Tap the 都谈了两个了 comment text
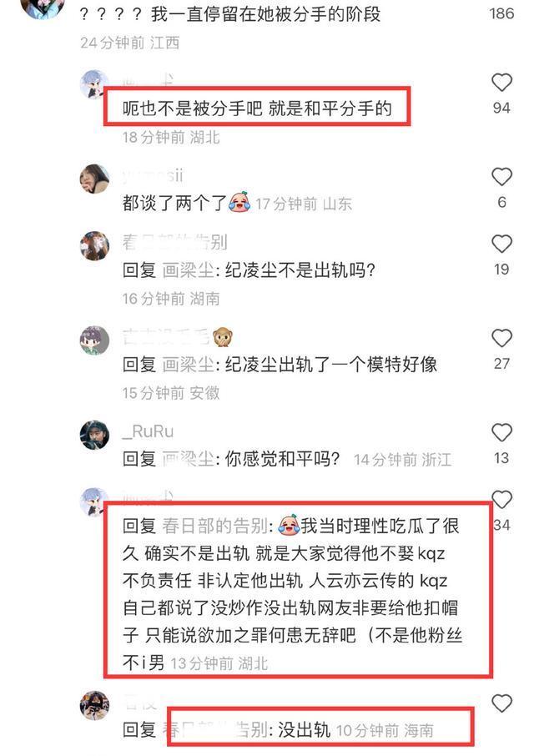The image size is (534, 756). point(174,203)
